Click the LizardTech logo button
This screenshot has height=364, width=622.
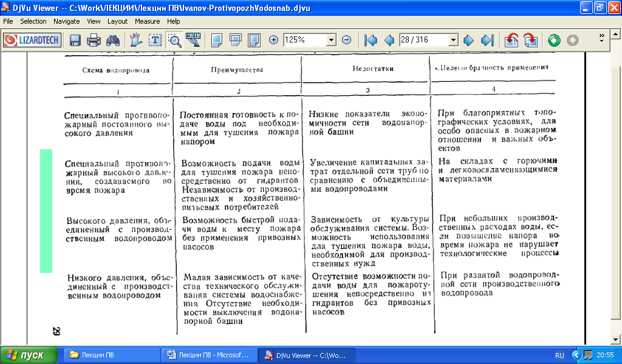click(32, 40)
